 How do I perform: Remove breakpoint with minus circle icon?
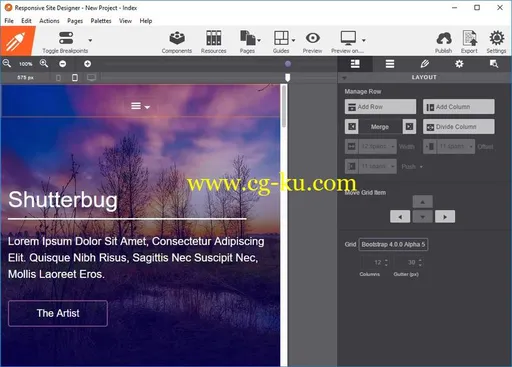point(62,64)
